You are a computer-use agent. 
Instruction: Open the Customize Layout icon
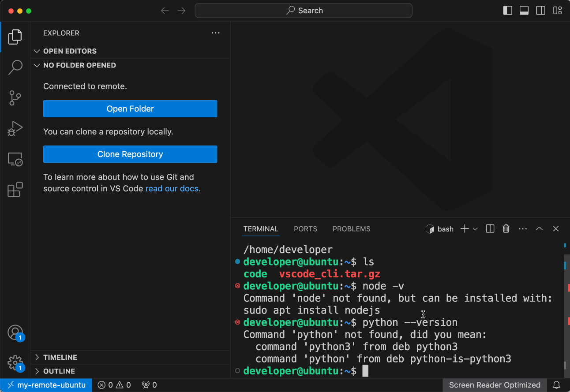click(x=557, y=11)
